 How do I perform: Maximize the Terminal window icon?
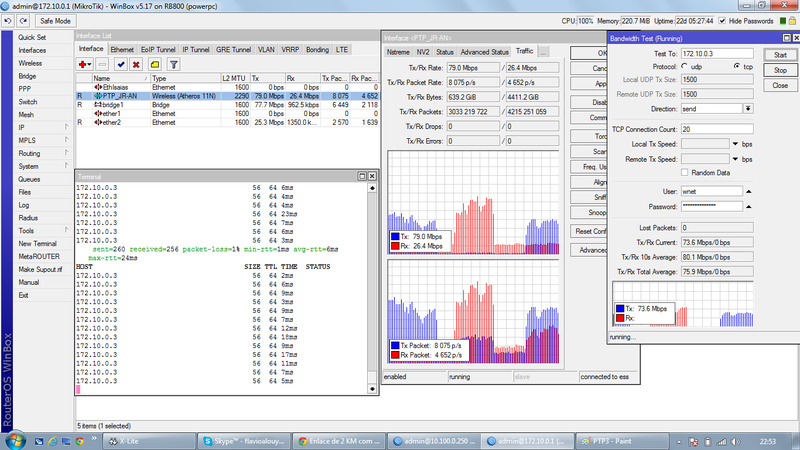tap(362, 176)
